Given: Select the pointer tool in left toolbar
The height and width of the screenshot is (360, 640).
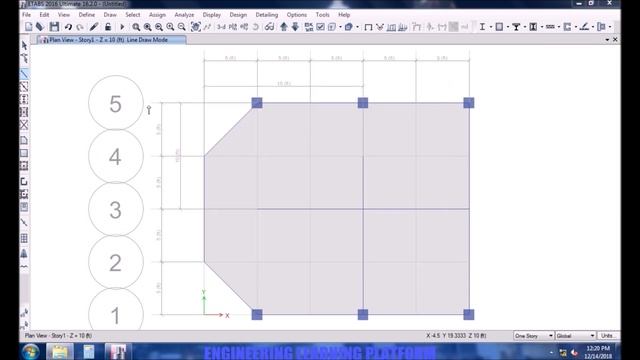Looking at the screenshot, I should pyautogui.click(x=24, y=45).
